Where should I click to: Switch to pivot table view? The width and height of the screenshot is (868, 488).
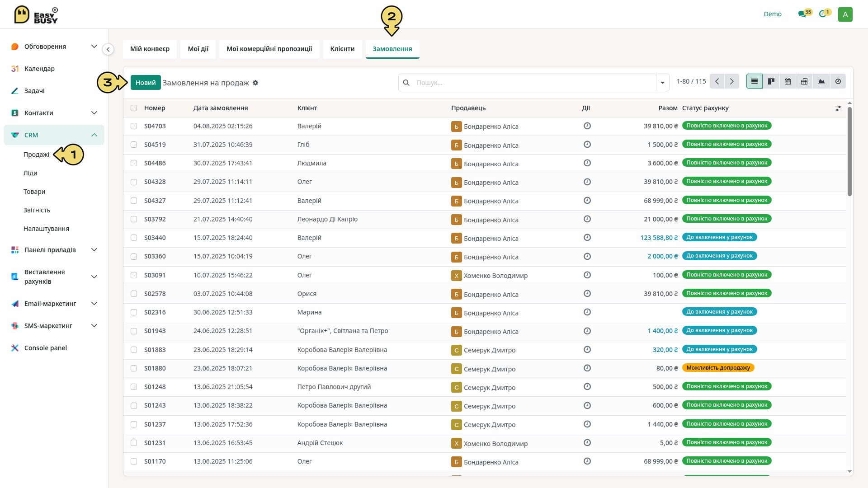(804, 82)
